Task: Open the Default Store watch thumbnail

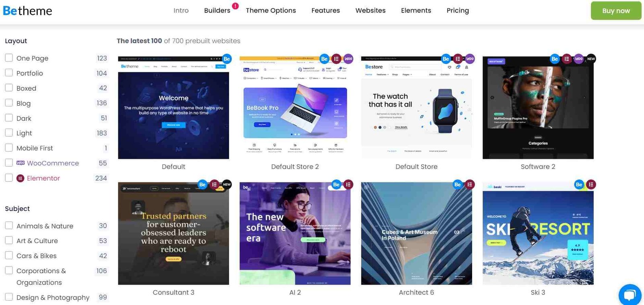Action: [417, 108]
